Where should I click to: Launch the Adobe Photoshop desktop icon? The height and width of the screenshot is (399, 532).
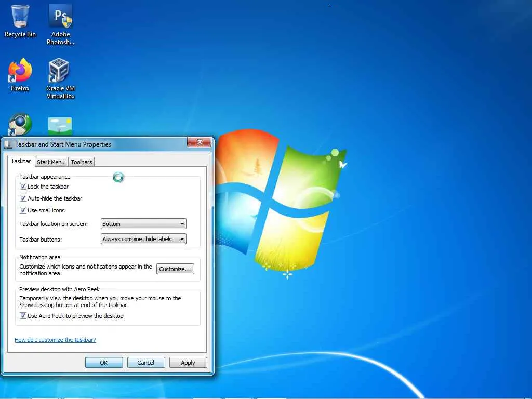pyautogui.click(x=60, y=24)
